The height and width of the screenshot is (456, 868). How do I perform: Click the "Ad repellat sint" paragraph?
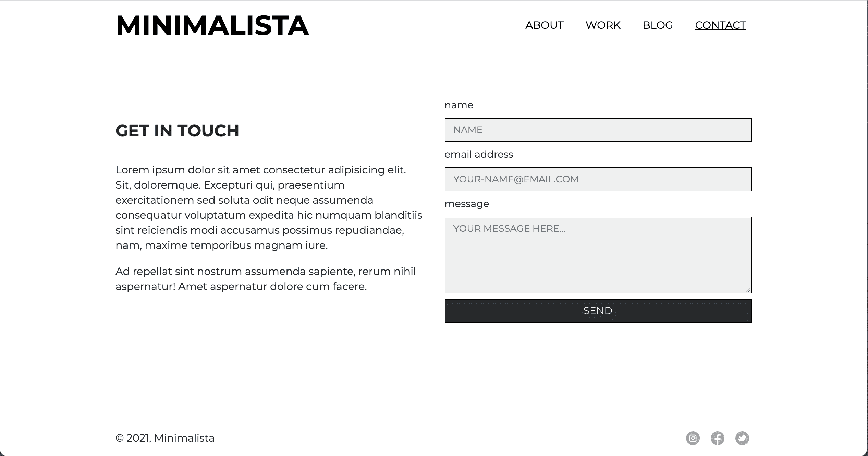(x=266, y=279)
